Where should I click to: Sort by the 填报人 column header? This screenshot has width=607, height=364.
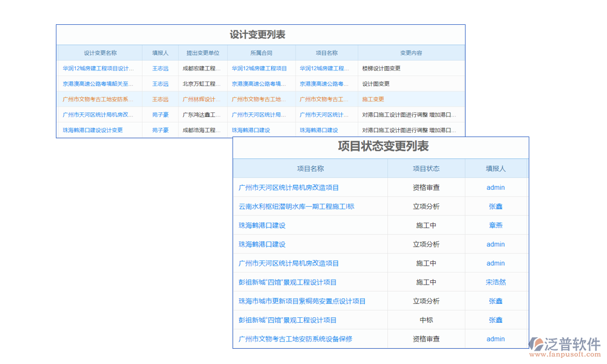159,53
